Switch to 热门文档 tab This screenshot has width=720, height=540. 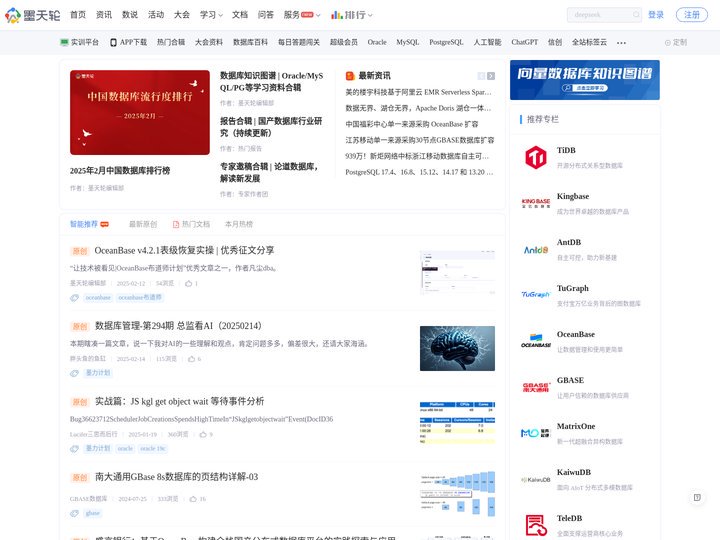[x=191, y=224]
